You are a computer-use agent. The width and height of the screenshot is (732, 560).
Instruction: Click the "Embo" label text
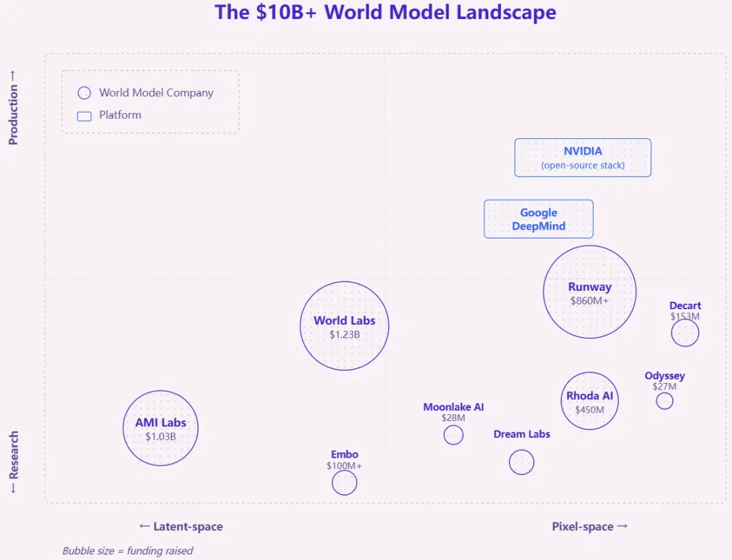(344, 454)
